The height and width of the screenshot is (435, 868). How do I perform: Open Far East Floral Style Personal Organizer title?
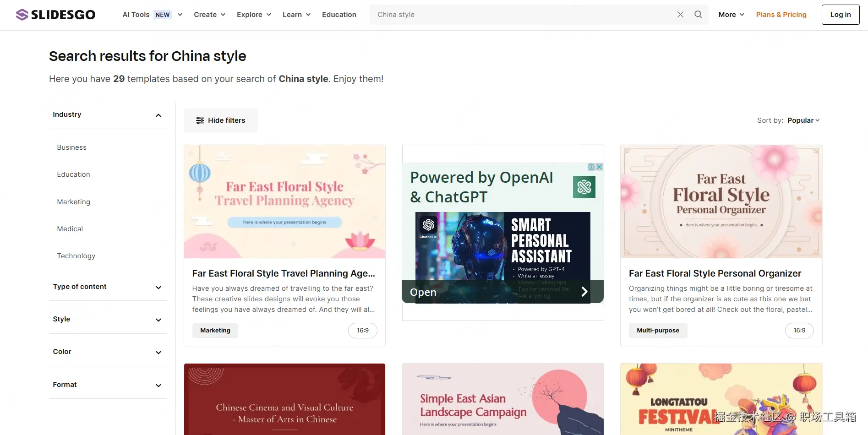(x=715, y=273)
